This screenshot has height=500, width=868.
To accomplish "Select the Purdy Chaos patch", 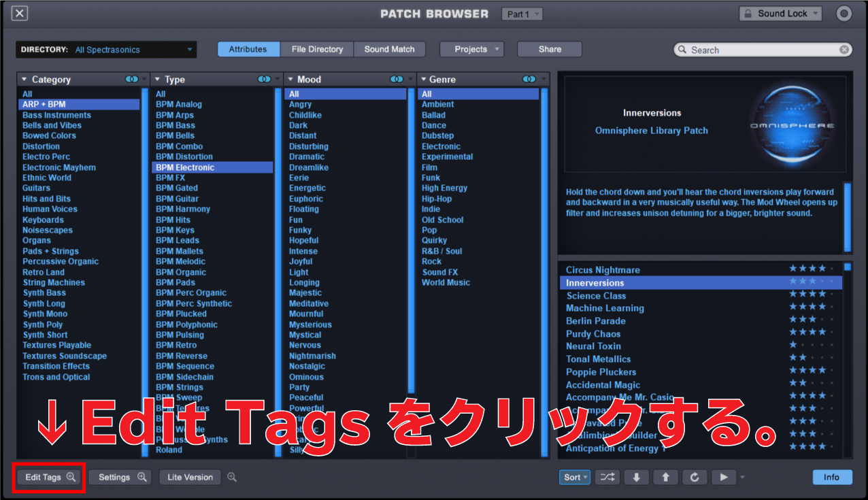I will (593, 334).
